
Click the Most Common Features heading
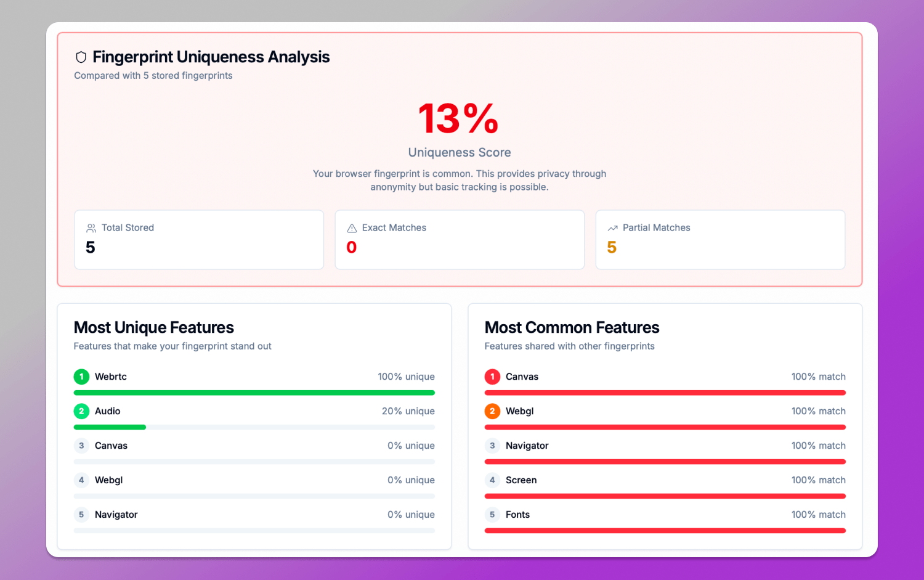pyautogui.click(x=572, y=327)
